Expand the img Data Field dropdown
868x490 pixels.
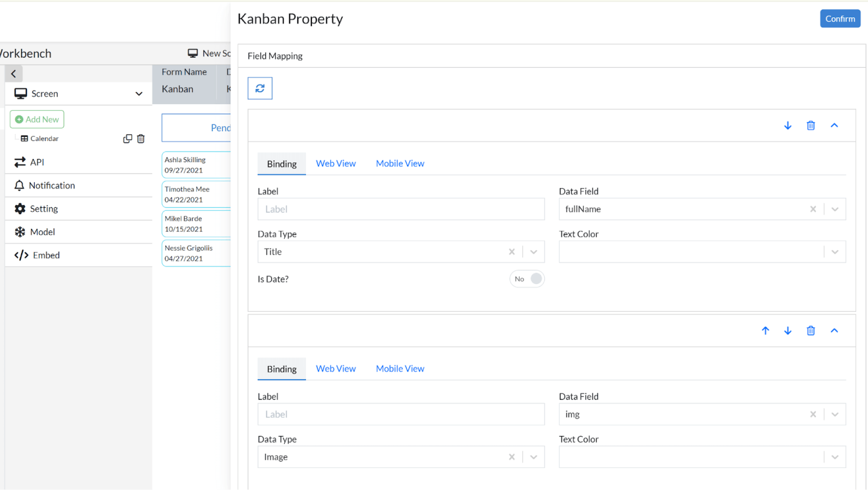point(834,414)
